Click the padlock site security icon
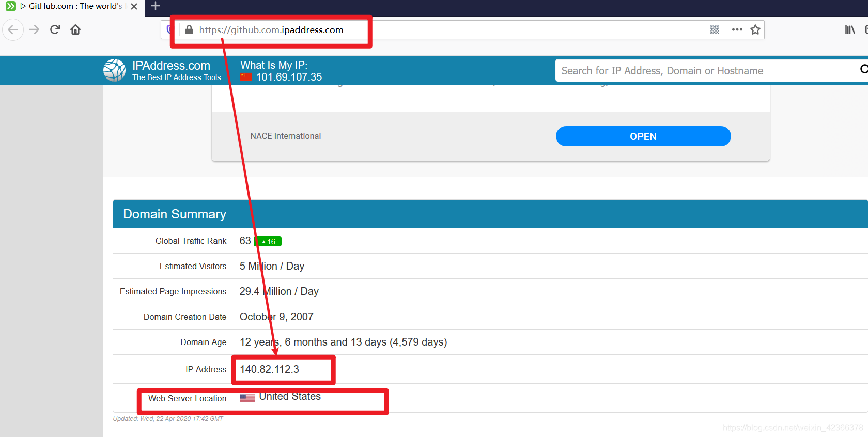This screenshot has width=868, height=437. pos(189,30)
